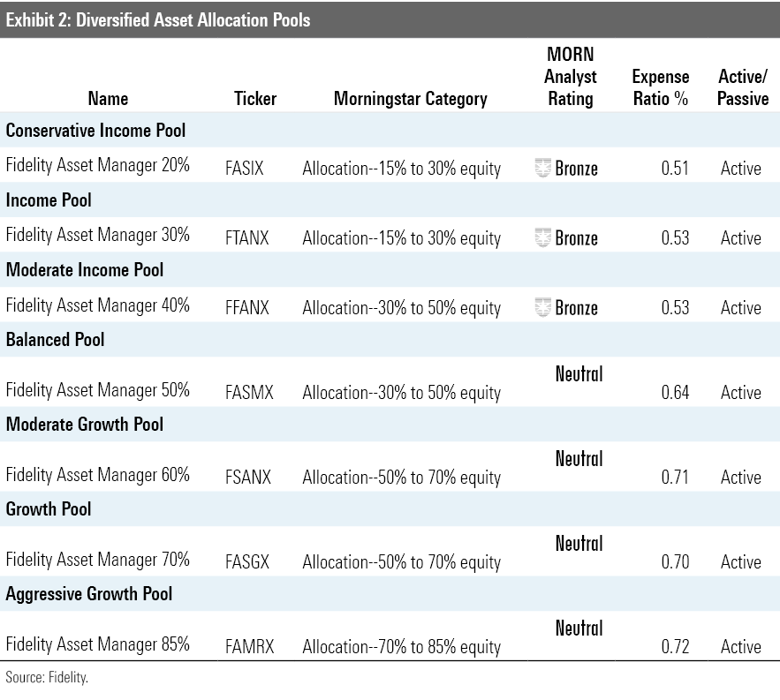Select the Conservative Income Pool row heading
This screenshot has width=780, height=700.
click(x=95, y=131)
